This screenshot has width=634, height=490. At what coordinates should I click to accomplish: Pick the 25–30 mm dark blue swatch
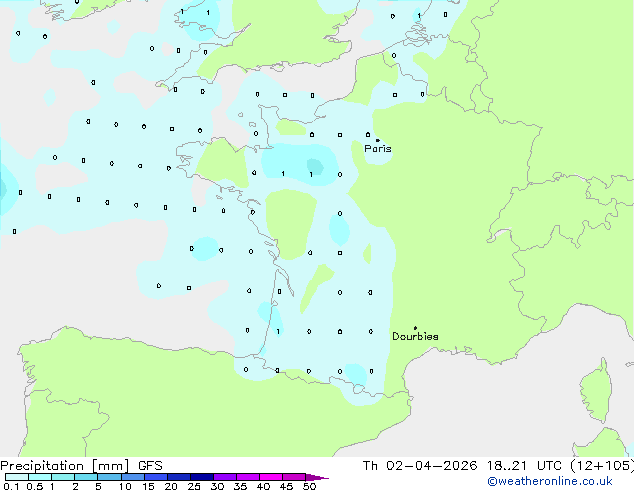tap(201, 477)
